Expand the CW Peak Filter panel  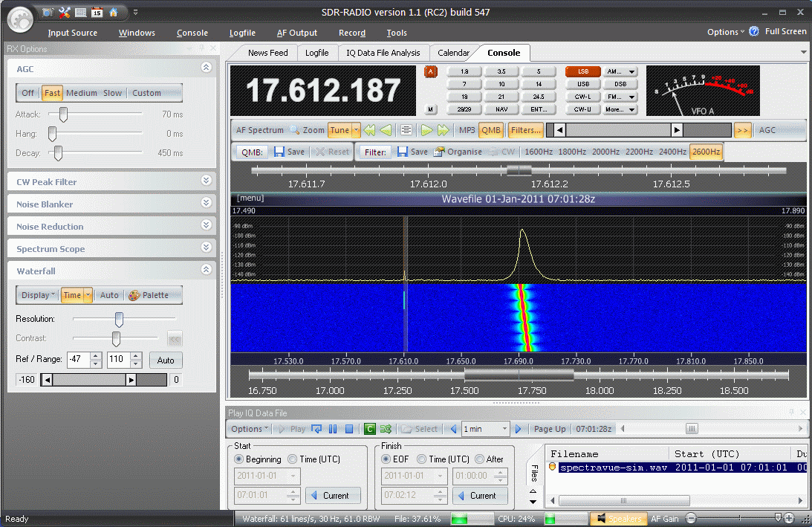click(x=206, y=181)
